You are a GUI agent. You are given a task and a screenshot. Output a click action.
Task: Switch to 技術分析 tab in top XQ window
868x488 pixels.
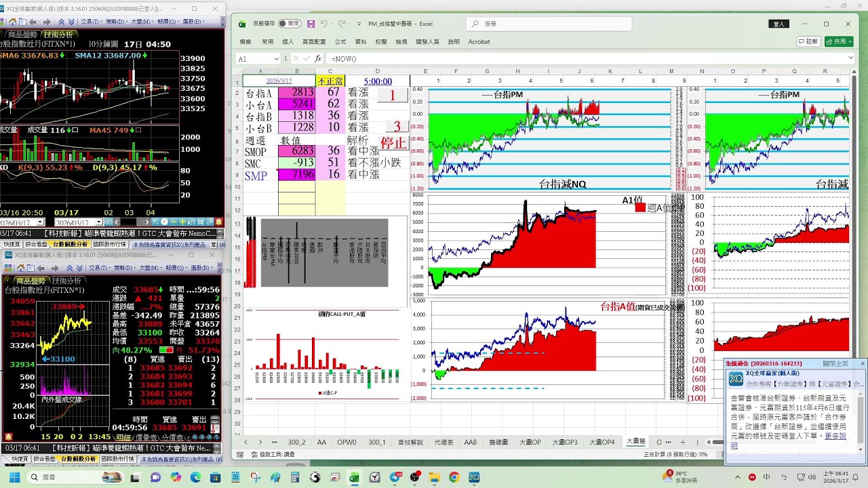pos(59,35)
